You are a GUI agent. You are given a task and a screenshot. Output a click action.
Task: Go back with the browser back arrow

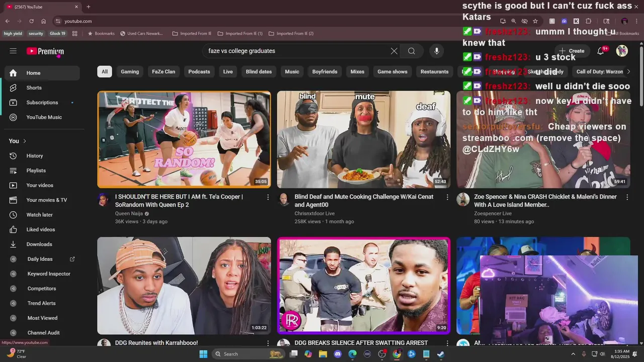click(7, 21)
